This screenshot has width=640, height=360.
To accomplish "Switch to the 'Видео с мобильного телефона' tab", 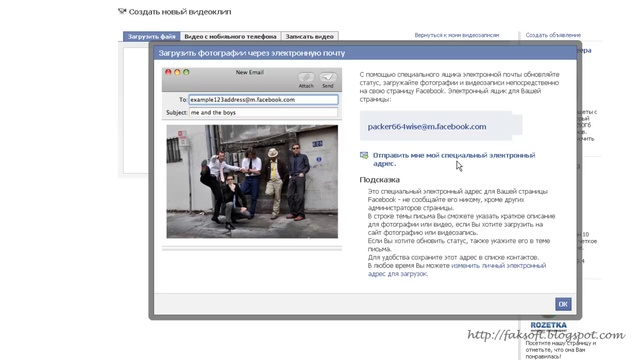I will (230, 36).
